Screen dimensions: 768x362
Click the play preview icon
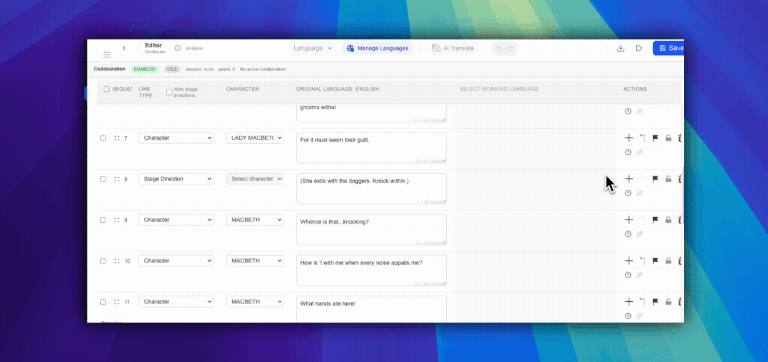[639, 48]
